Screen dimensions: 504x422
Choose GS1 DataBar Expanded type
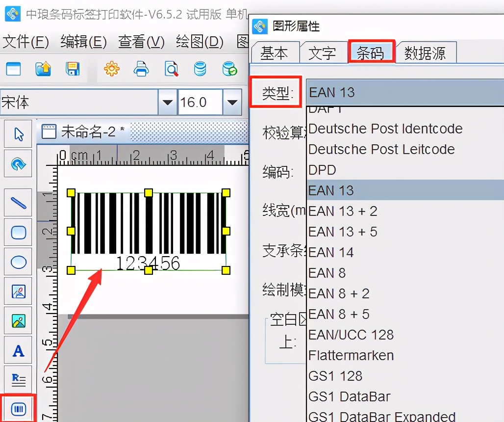405,415
